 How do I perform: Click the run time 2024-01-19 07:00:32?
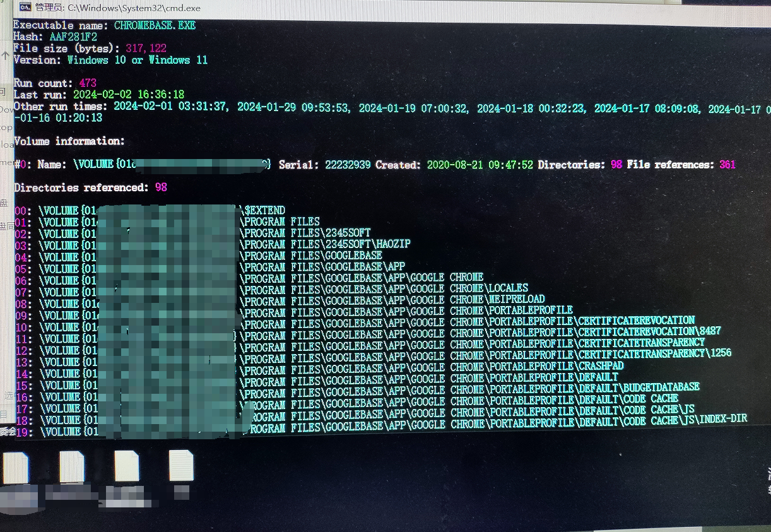click(x=414, y=108)
